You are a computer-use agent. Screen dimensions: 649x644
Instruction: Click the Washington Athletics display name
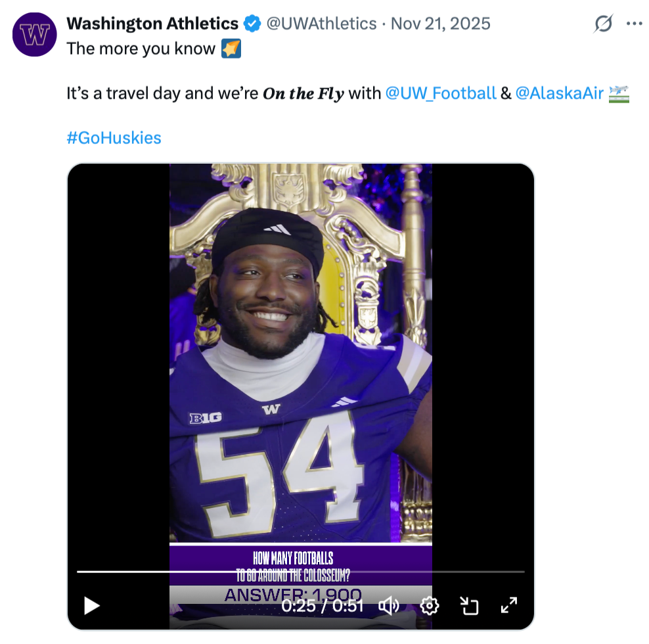point(152,24)
